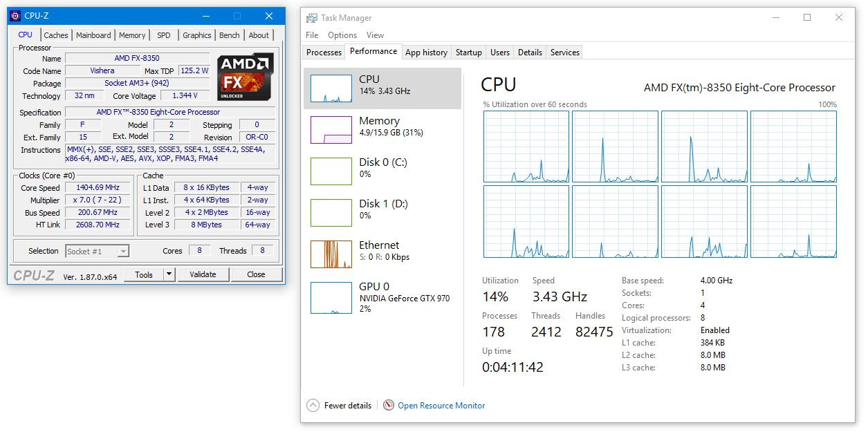Image resolution: width=868 pixels, height=434 pixels.
Task: Click the Base speed 4.00 GHz value
Action: [717, 281]
